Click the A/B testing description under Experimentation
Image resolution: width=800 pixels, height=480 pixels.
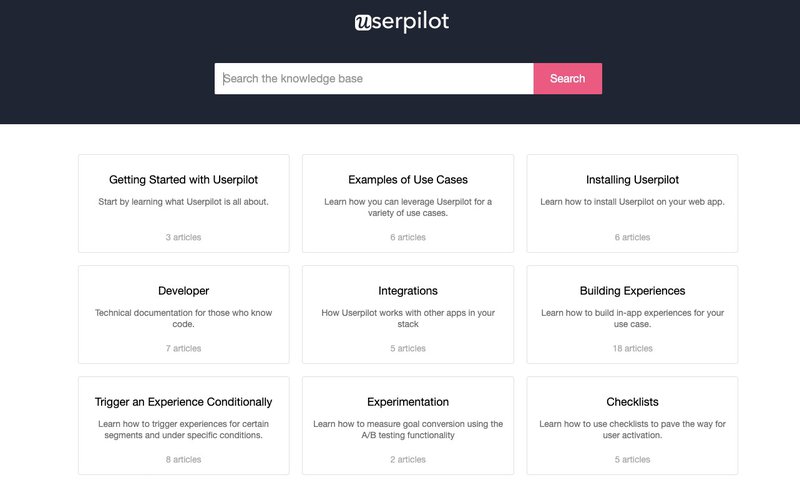[x=408, y=429]
